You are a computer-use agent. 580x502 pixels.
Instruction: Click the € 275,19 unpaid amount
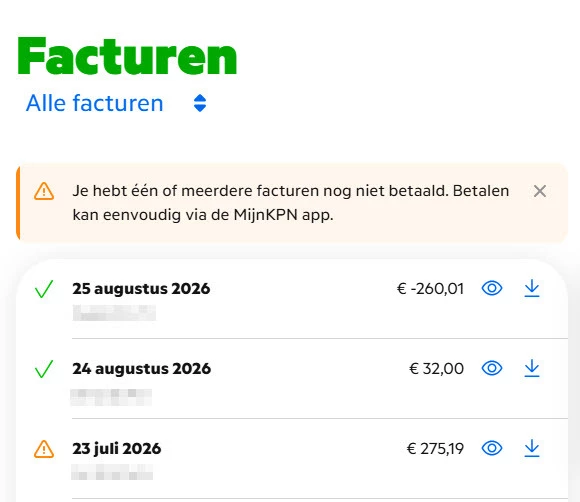[x=435, y=448]
